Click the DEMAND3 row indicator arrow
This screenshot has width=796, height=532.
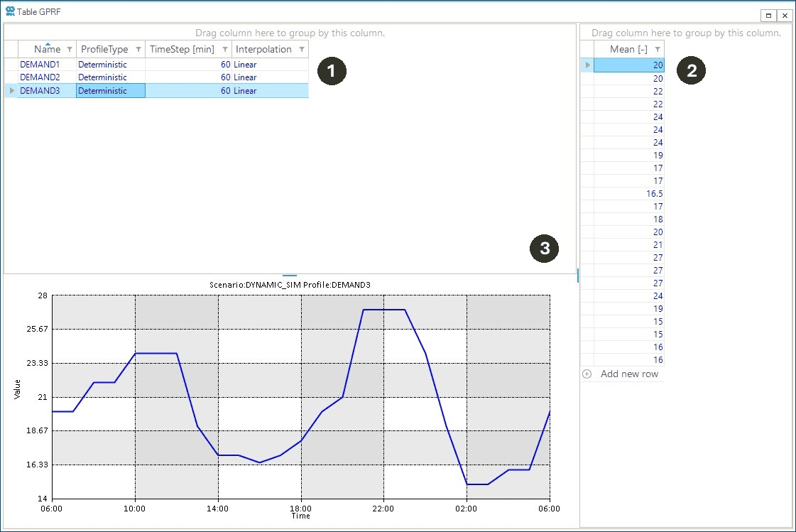click(11, 91)
